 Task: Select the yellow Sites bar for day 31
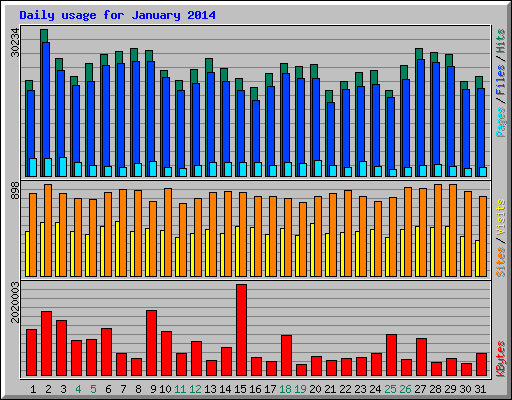point(477,258)
